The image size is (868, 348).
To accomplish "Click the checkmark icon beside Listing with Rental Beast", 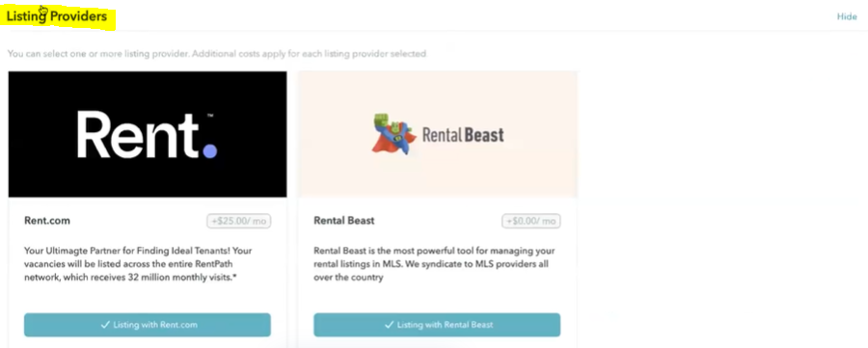I will (390, 325).
